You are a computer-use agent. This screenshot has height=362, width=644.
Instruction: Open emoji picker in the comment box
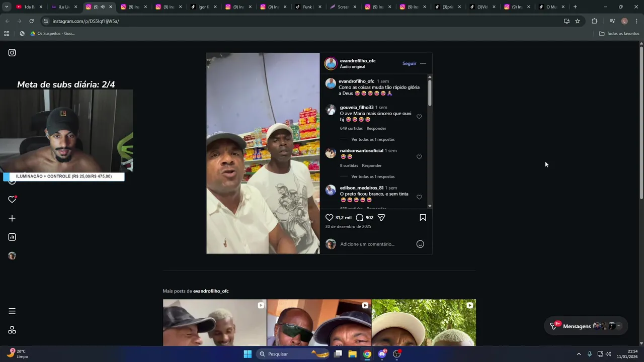pyautogui.click(x=420, y=244)
